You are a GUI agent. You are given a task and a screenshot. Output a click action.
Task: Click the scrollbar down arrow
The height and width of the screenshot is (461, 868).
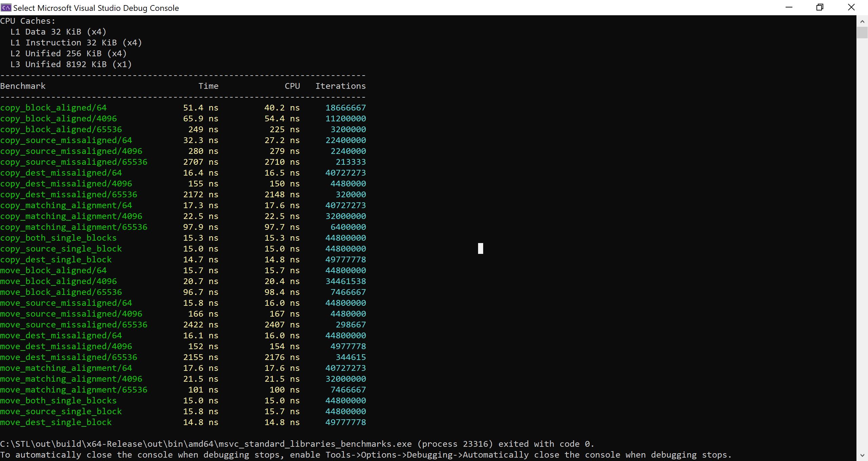[x=862, y=455]
